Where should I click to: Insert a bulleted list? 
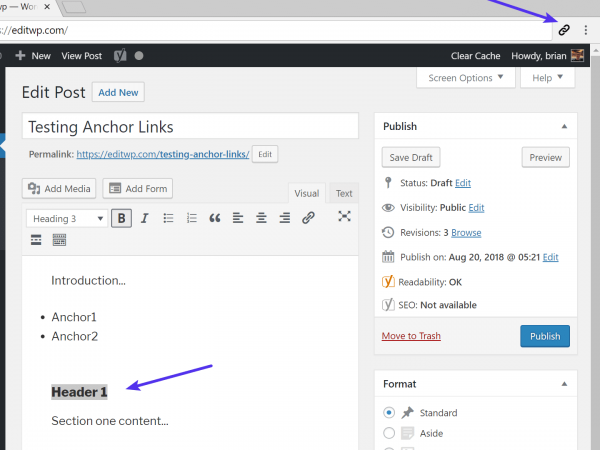168,218
